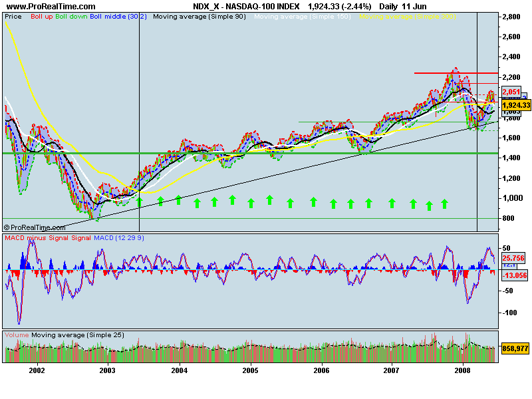Select the Daily timeframe label

tap(388, 7)
